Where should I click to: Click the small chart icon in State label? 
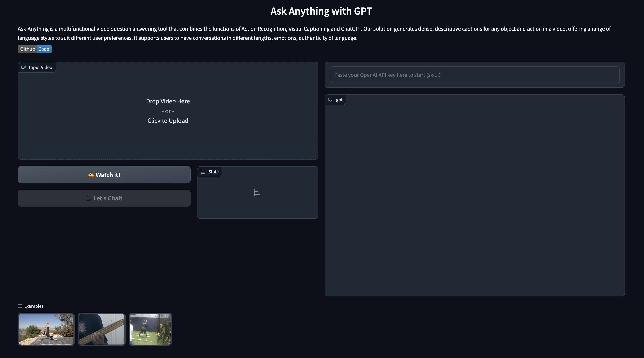click(x=203, y=172)
